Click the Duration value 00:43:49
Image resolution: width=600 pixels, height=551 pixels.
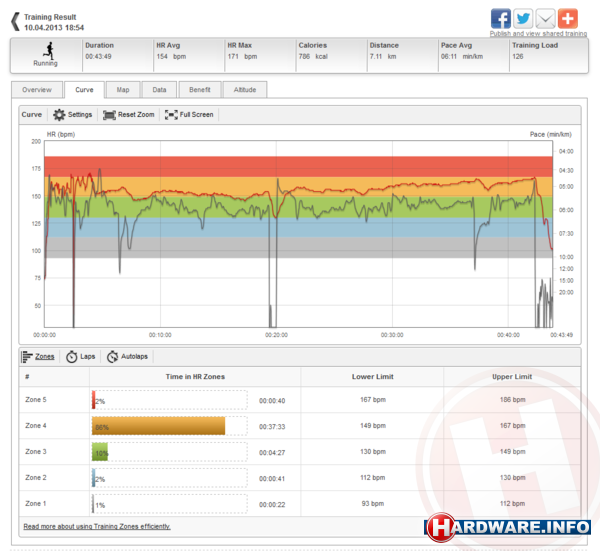point(98,57)
